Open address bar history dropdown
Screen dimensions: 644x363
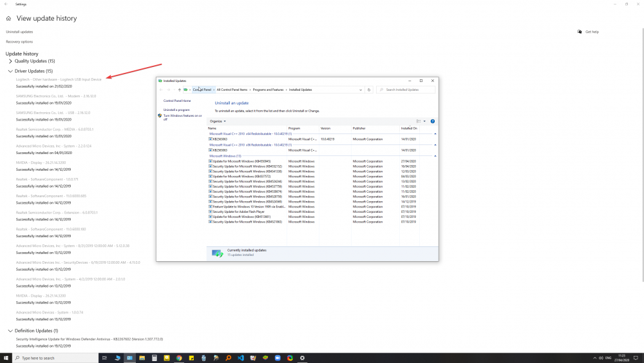tap(361, 90)
